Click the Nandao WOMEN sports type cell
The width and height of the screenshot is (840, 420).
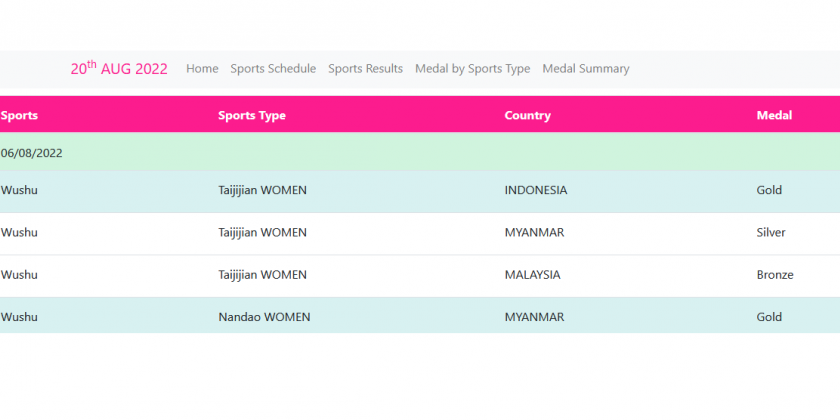264,317
